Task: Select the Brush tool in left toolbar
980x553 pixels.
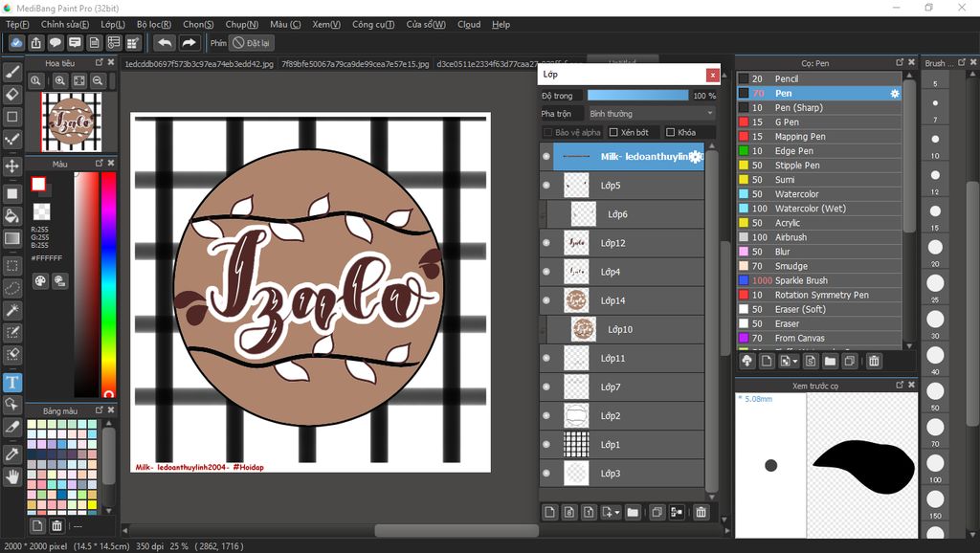Action: click(11, 72)
